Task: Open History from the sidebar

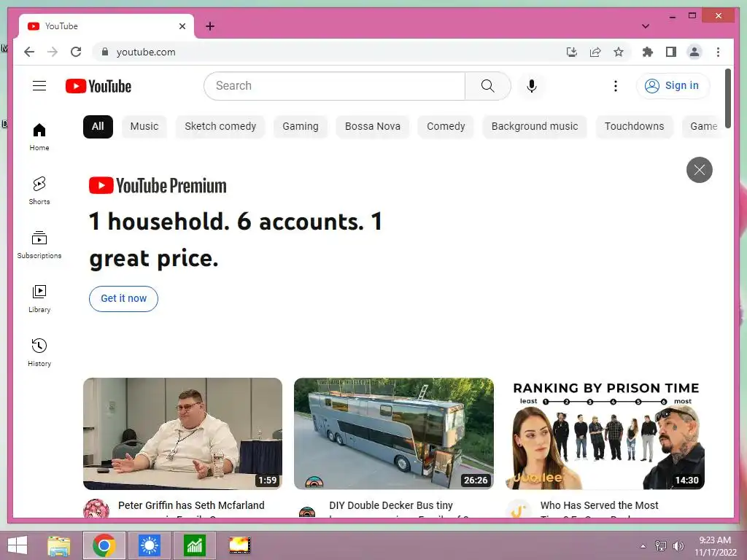Action: coord(39,352)
